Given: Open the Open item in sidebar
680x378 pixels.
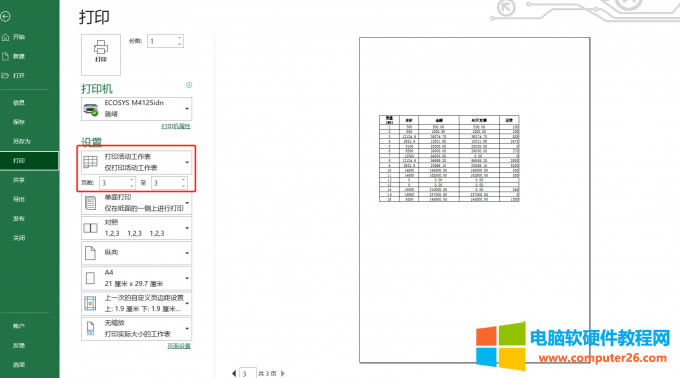Looking at the screenshot, I should coord(14,75).
